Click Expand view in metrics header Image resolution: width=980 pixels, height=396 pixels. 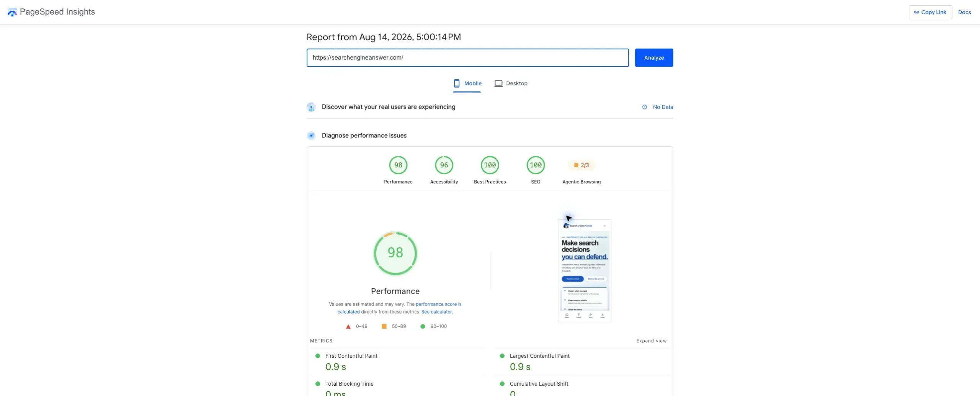coord(651,341)
